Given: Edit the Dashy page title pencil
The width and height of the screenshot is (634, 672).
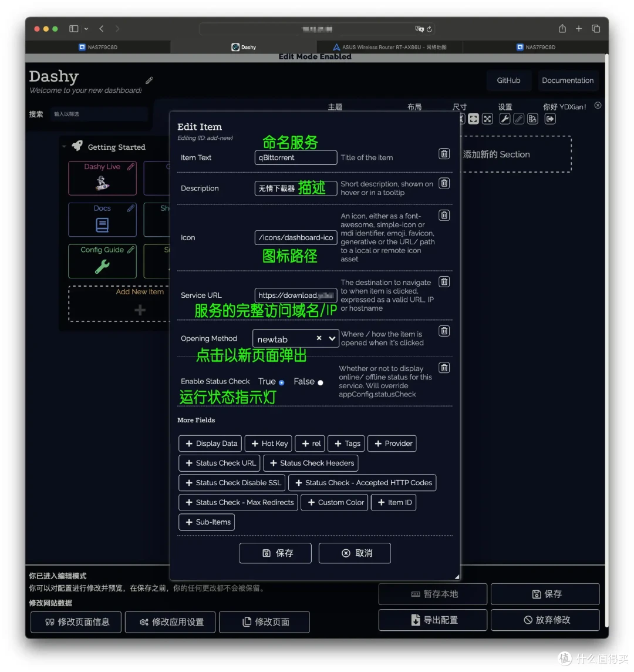Looking at the screenshot, I should (x=149, y=80).
